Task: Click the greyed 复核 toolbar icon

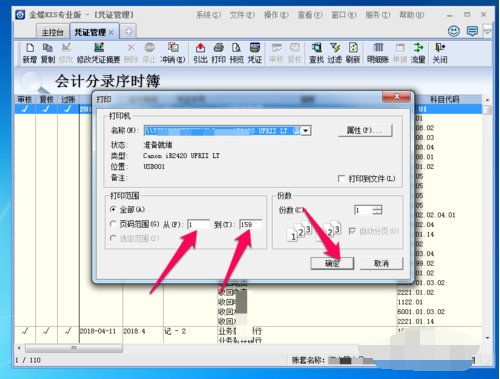Action: tap(295, 53)
